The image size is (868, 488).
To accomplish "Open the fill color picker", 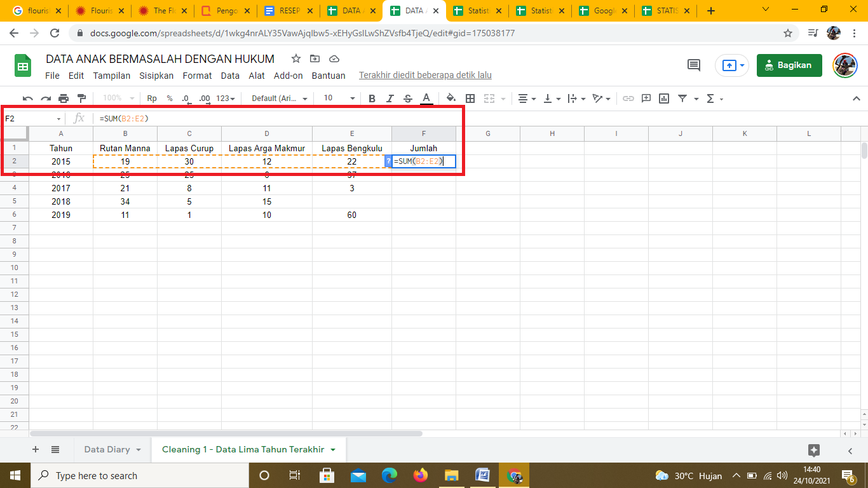I will point(451,98).
